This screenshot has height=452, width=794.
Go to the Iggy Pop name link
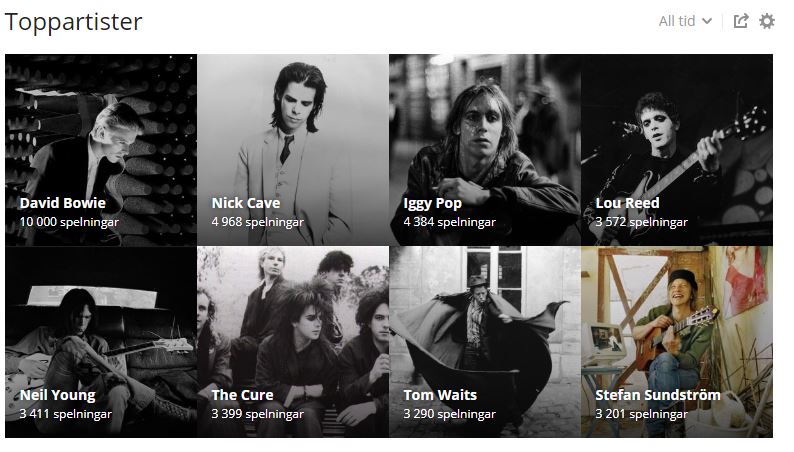(432, 203)
